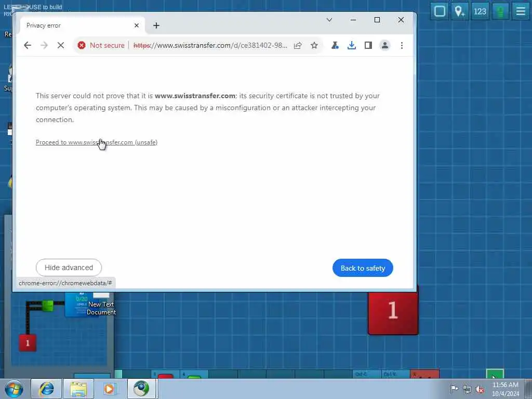Click the add location pin icon
The image size is (532, 399).
pyautogui.click(x=460, y=11)
